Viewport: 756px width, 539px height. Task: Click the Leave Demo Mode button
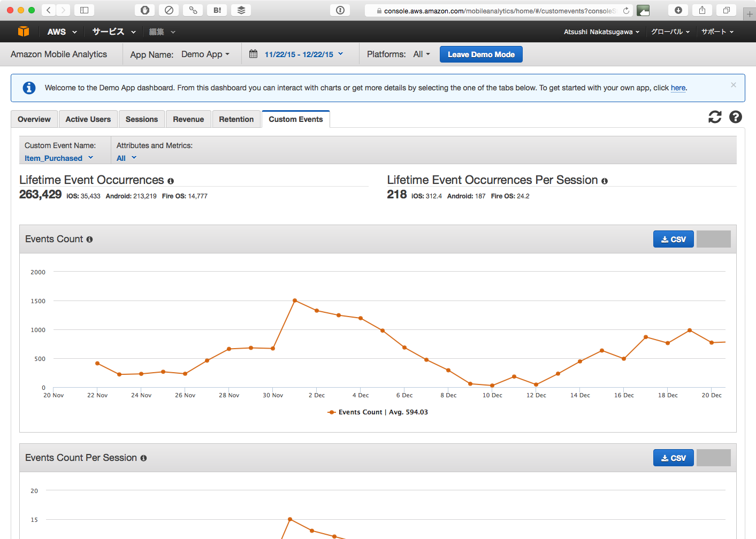[x=481, y=55]
